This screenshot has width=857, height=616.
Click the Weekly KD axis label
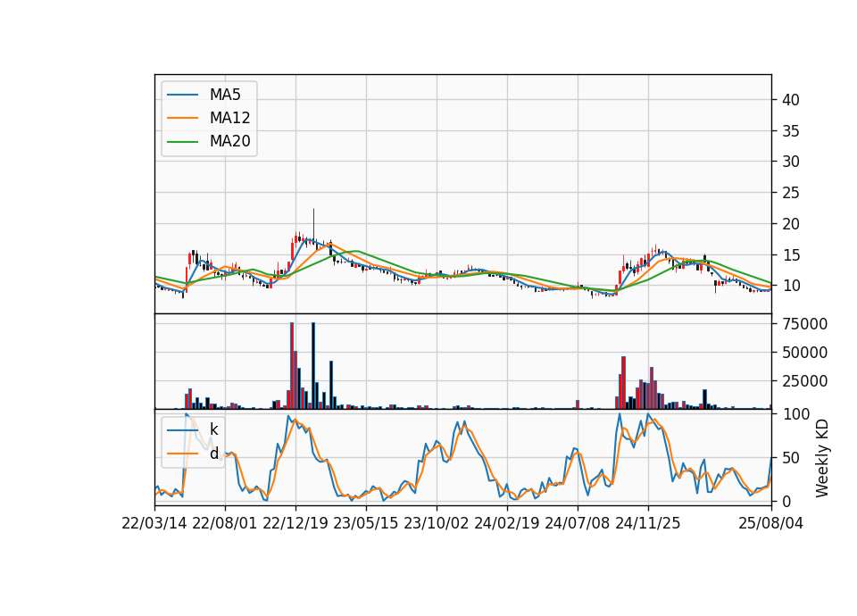point(822,459)
